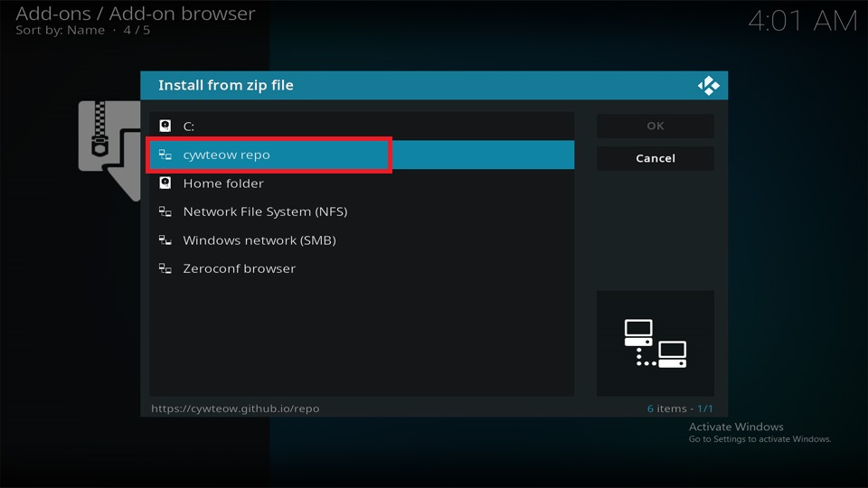Open the cywteow repo source

[362, 155]
